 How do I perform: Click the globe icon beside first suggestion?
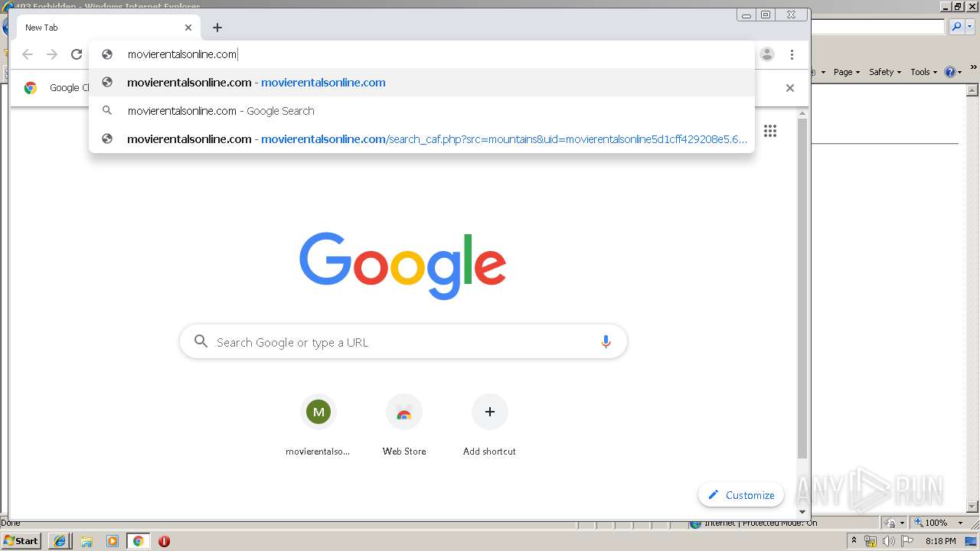107,83
